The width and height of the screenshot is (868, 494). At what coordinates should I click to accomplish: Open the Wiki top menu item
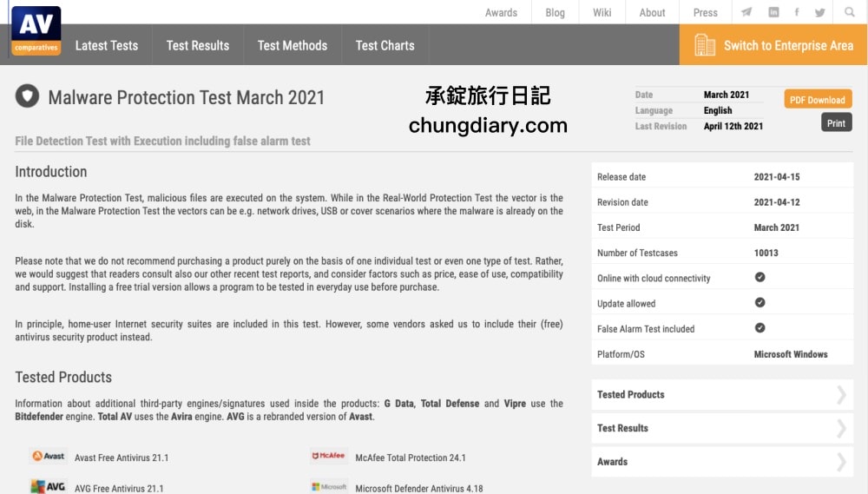coord(602,12)
